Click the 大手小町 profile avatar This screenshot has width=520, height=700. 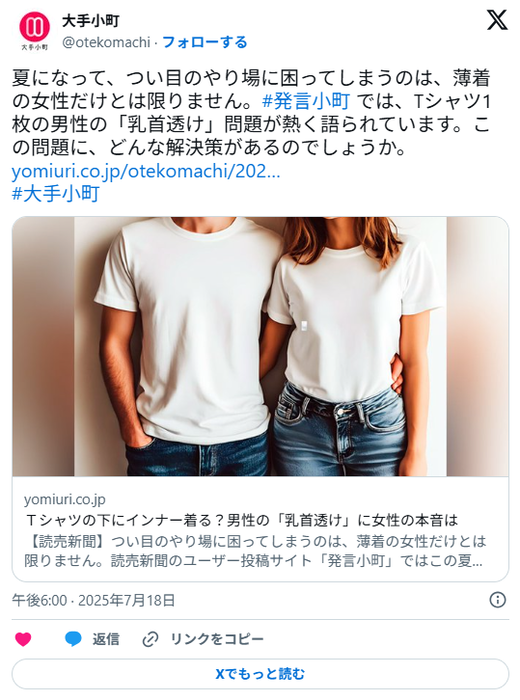tap(34, 31)
